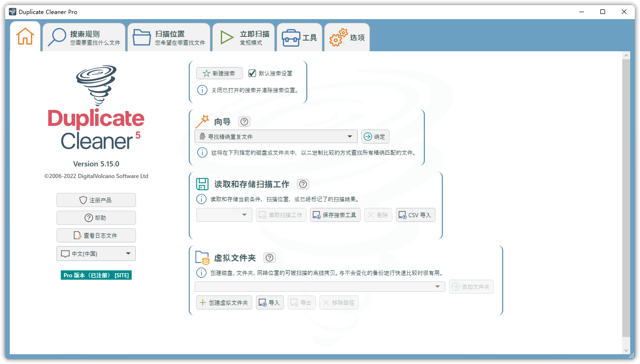This screenshot has height=364, width=640.
Task: Toggle the 默认搜索设置 checkbox
Action: point(252,73)
